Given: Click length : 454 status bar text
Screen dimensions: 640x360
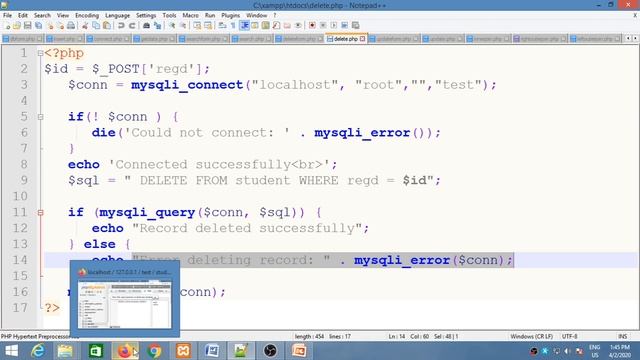Looking at the screenshot, I should (309, 336).
